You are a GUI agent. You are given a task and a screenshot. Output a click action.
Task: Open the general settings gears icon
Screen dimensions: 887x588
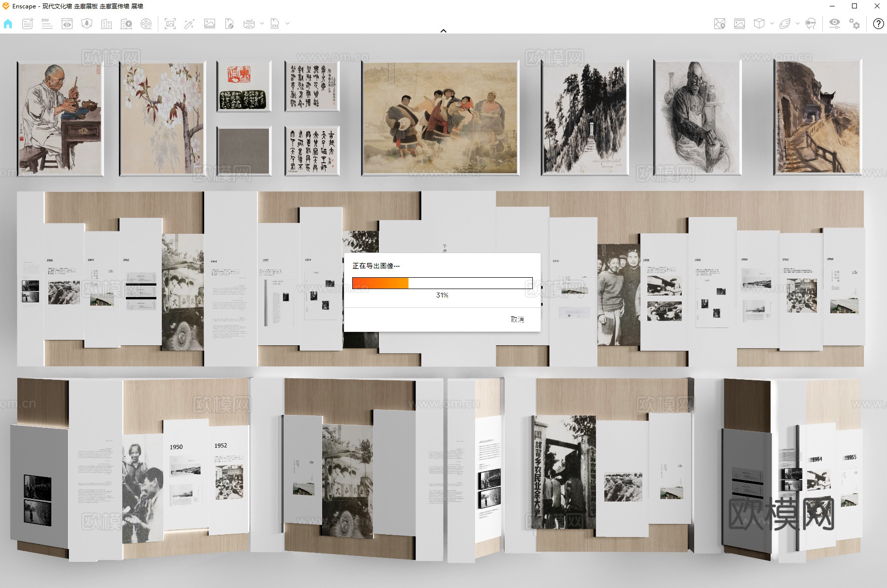coord(854,24)
